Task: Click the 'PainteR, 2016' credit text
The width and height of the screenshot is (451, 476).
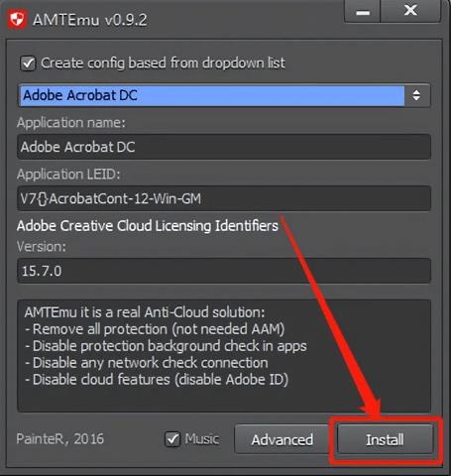Action: tap(60, 439)
